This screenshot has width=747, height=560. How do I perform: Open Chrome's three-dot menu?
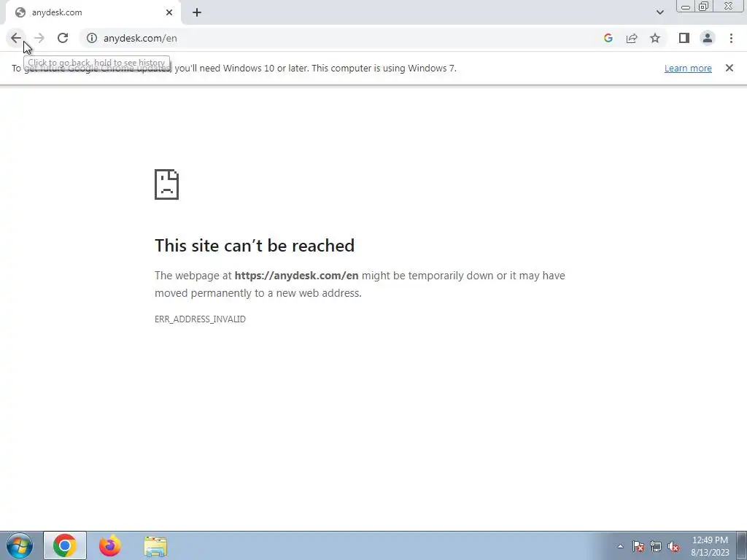click(x=731, y=38)
